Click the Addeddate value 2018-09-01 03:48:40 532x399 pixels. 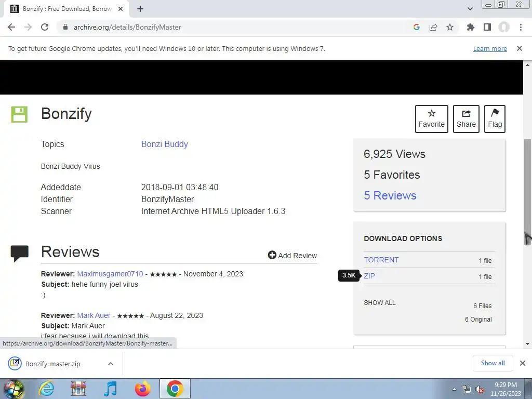point(180,187)
